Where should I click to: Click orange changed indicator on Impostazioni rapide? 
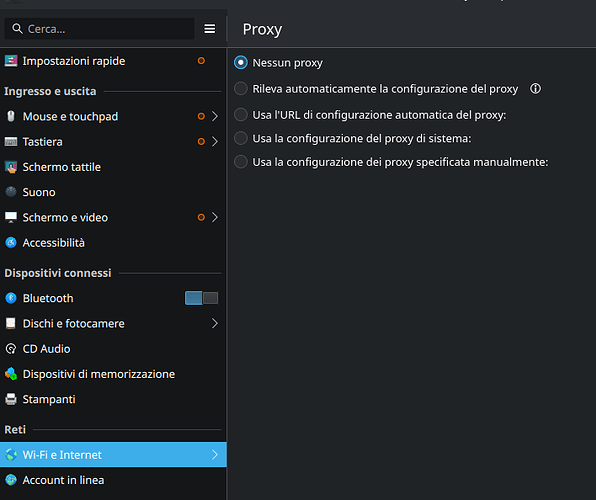click(201, 61)
